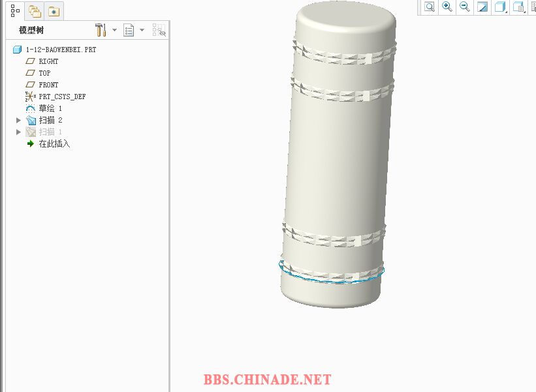Click the Zoom Out magnifier icon
536x392 pixels.
[x=465, y=7]
